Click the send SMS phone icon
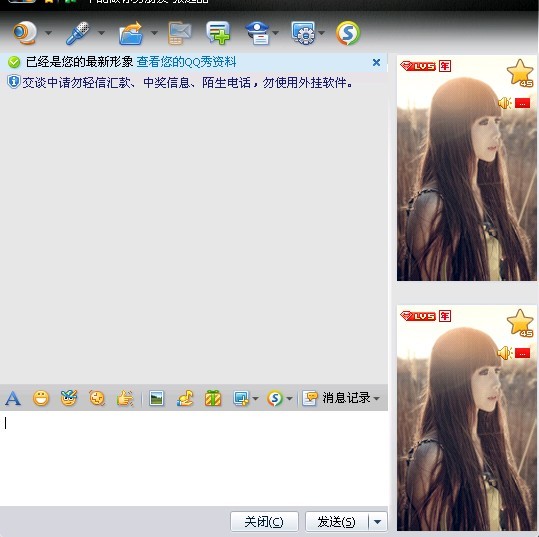 pyautogui.click(x=179, y=33)
